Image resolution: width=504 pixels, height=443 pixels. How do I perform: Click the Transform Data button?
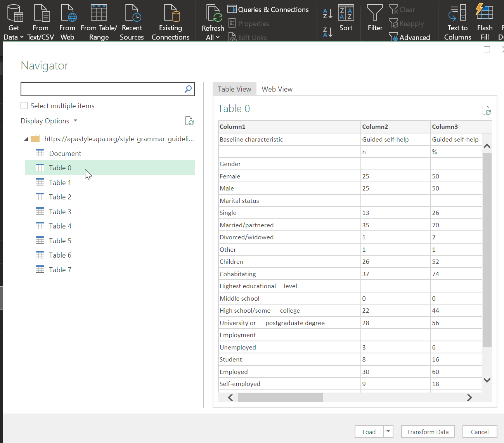(x=428, y=431)
